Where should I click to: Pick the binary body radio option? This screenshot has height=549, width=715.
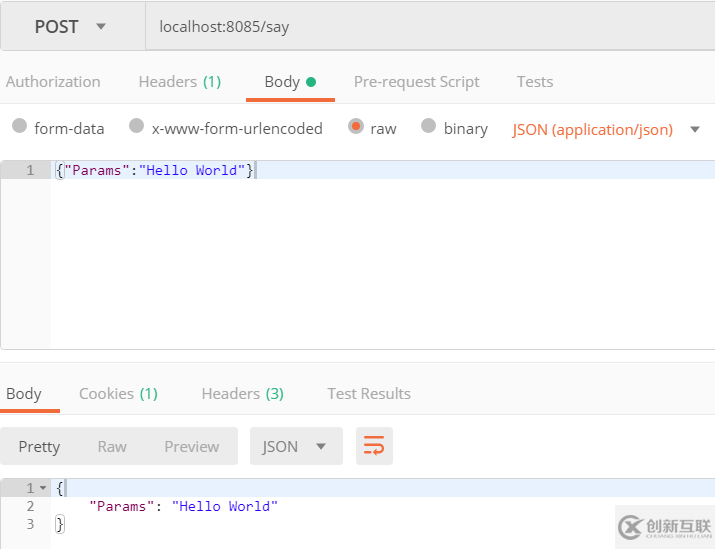(428, 125)
